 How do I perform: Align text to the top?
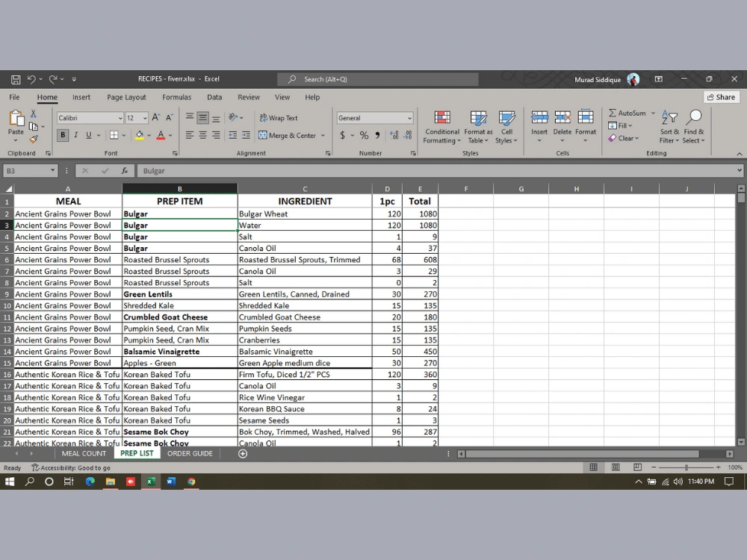coord(190,117)
